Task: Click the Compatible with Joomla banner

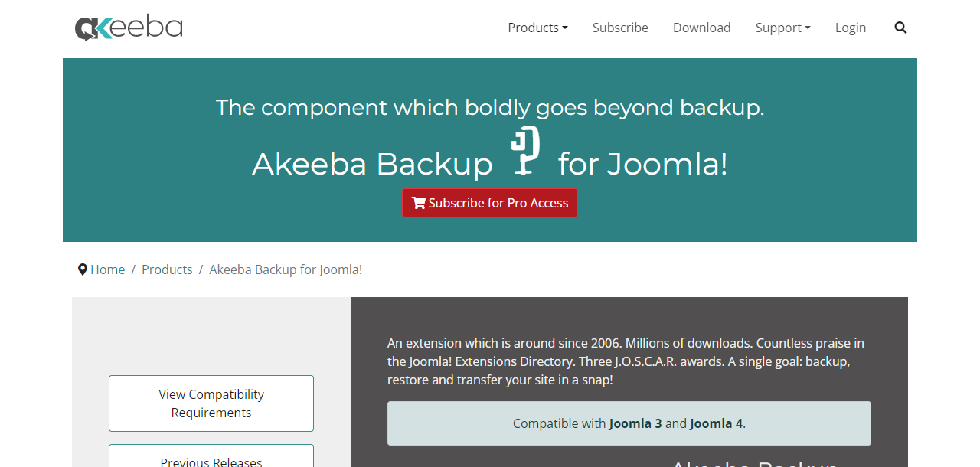Action: click(629, 423)
